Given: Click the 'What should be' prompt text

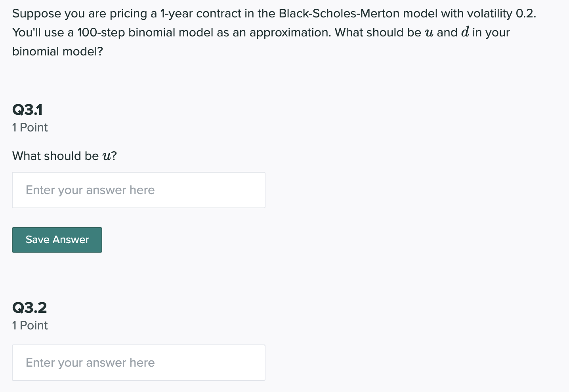Looking at the screenshot, I should coord(55,156).
